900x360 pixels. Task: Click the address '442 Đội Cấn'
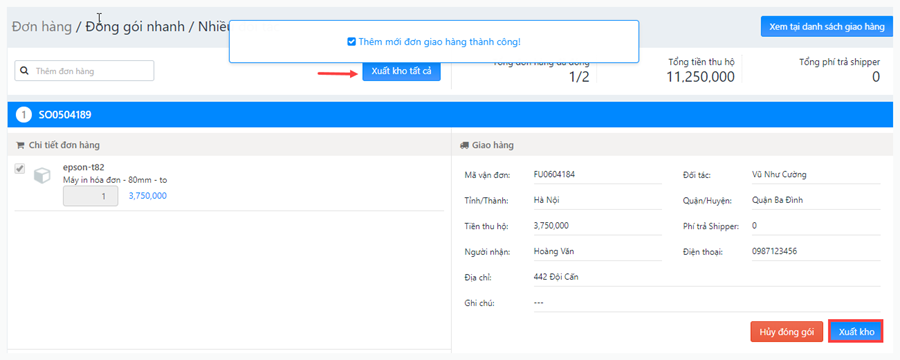(556, 277)
